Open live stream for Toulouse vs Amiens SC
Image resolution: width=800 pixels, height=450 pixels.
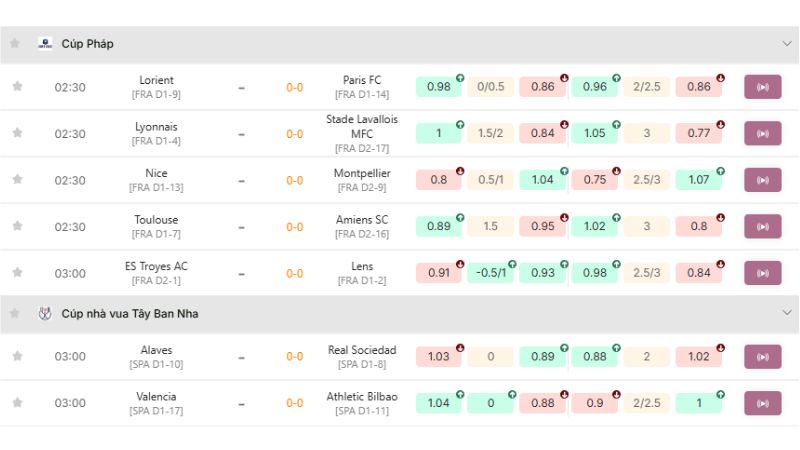point(762,227)
